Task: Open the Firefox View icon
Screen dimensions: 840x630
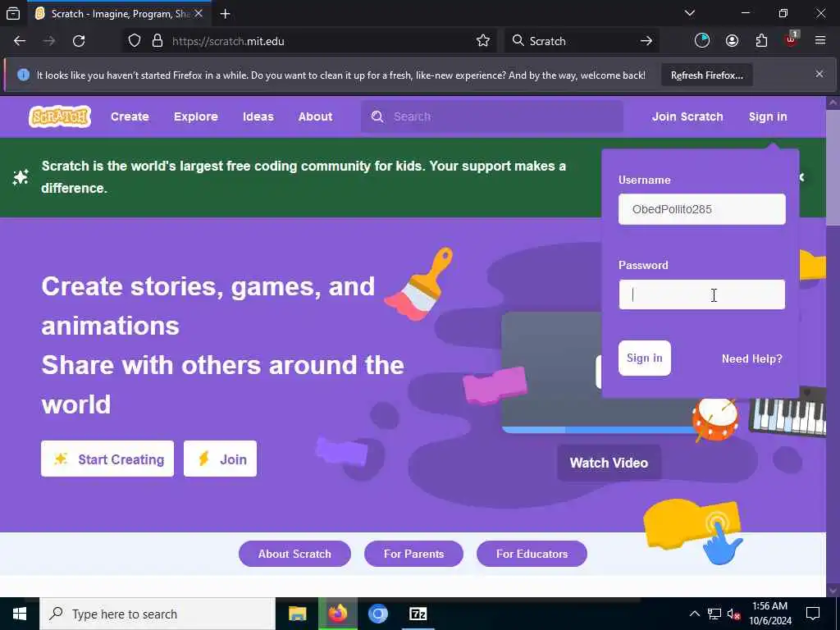Action: tap(13, 14)
